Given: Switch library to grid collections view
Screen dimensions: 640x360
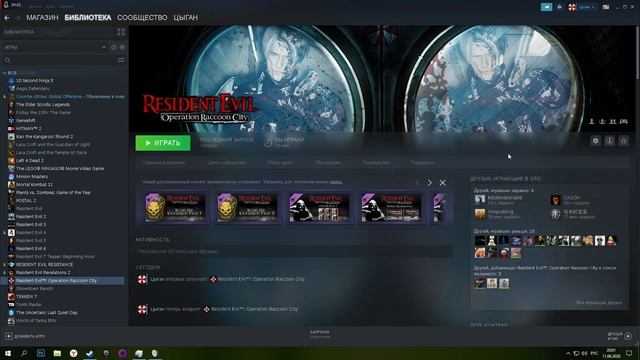Looking at the screenshot, I should coord(121,32).
